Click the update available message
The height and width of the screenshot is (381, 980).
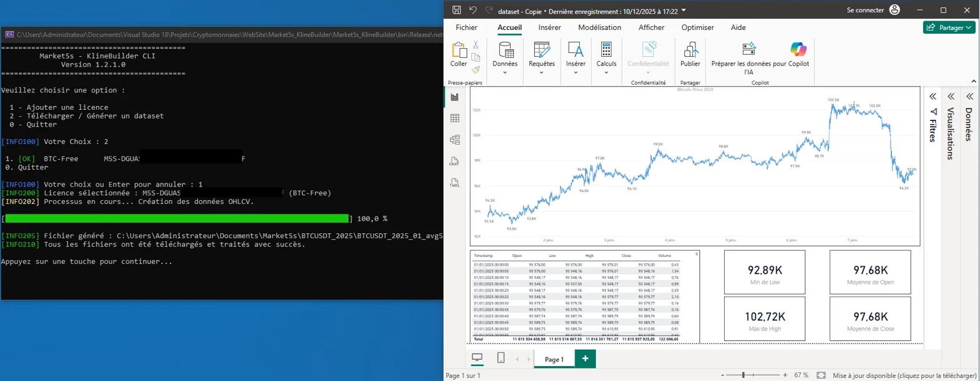tap(904, 375)
